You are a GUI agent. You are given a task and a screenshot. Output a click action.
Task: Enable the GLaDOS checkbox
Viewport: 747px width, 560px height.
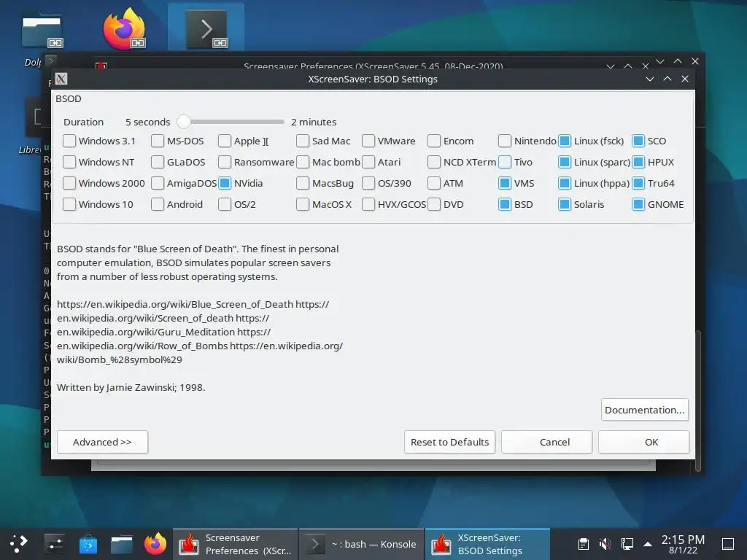158,162
